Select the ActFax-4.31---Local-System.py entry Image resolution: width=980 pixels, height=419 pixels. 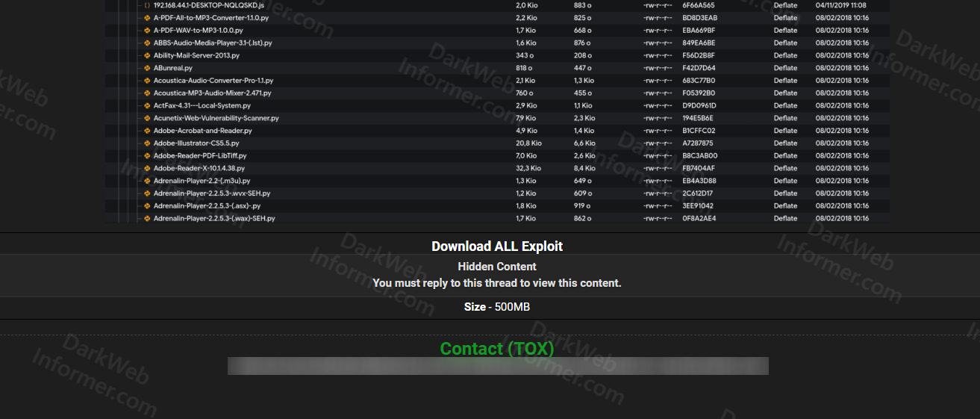(202, 106)
